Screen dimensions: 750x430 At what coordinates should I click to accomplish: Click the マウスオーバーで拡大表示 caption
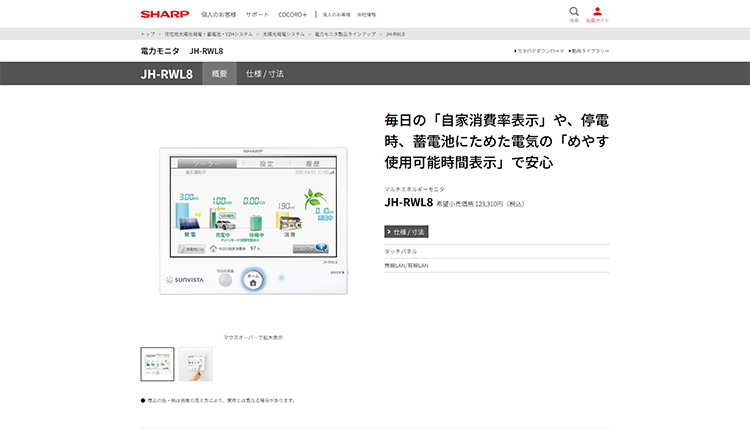[253, 337]
